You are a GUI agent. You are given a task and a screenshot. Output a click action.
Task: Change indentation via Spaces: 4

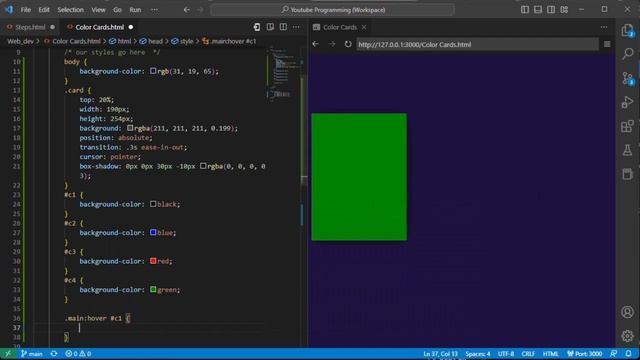coord(478,354)
